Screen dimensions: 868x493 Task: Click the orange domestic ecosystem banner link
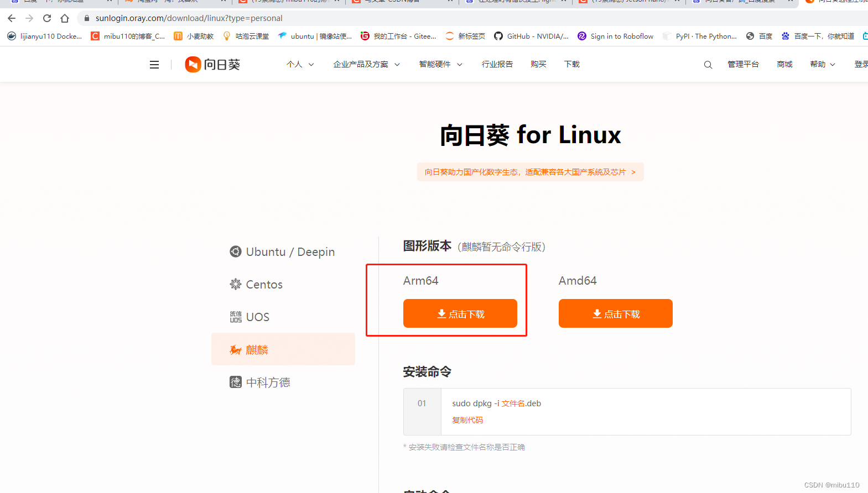[x=530, y=172]
